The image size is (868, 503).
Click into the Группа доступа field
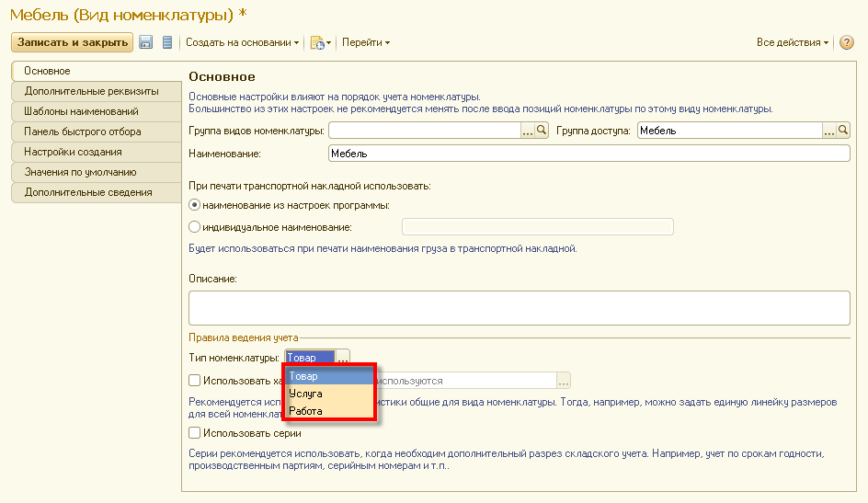pos(729,130)
